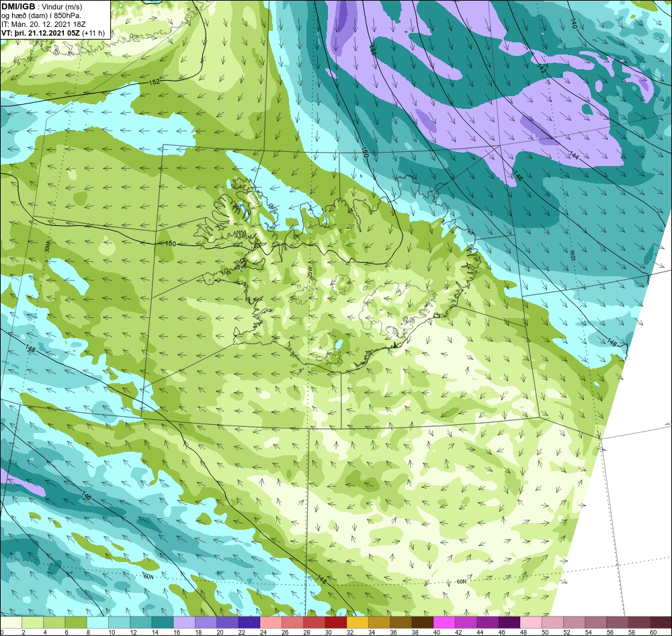The image size is (672, 636).
Task: Select the legend value '60'
Action: coord(653,632)
